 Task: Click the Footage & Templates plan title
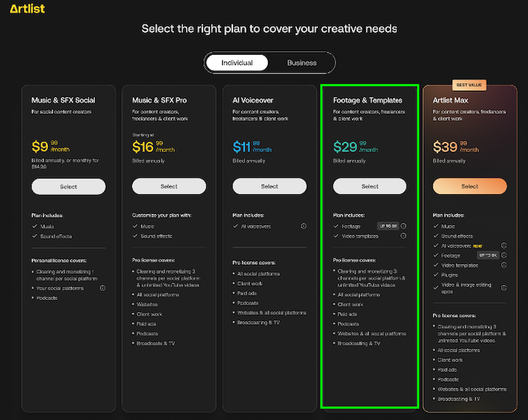(x=367, y=100)
